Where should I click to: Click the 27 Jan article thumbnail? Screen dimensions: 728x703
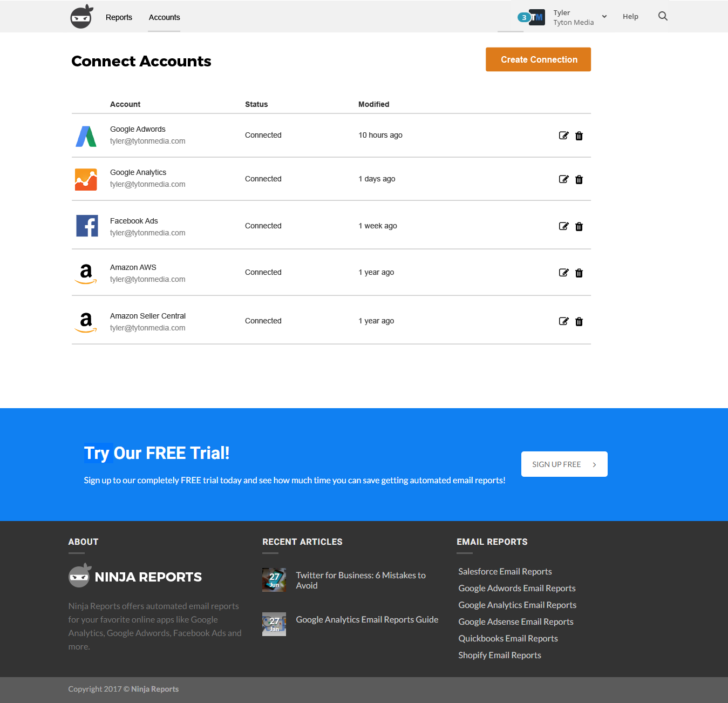click(274, 624)
